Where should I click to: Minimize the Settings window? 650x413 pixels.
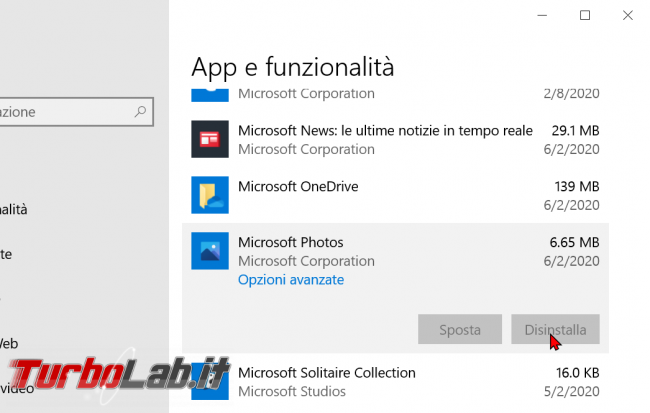(x=542, y=15)
